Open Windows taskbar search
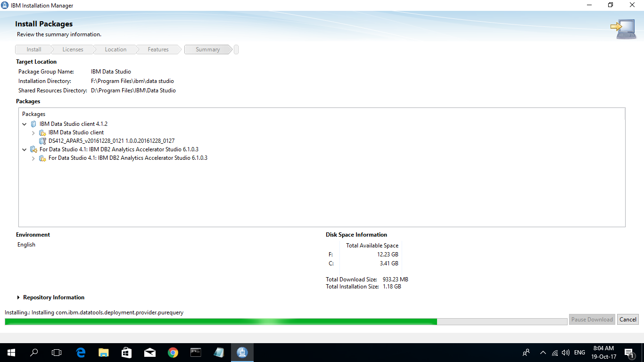The image size is (644, 362). (34, 352)
